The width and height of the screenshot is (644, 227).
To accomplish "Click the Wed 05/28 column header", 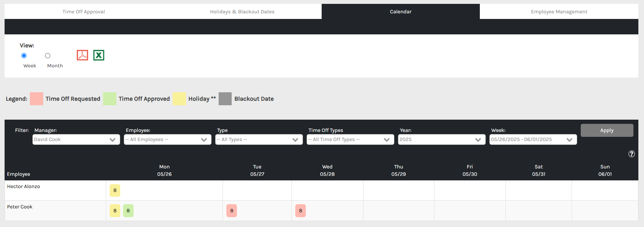I will coord(327,170).
